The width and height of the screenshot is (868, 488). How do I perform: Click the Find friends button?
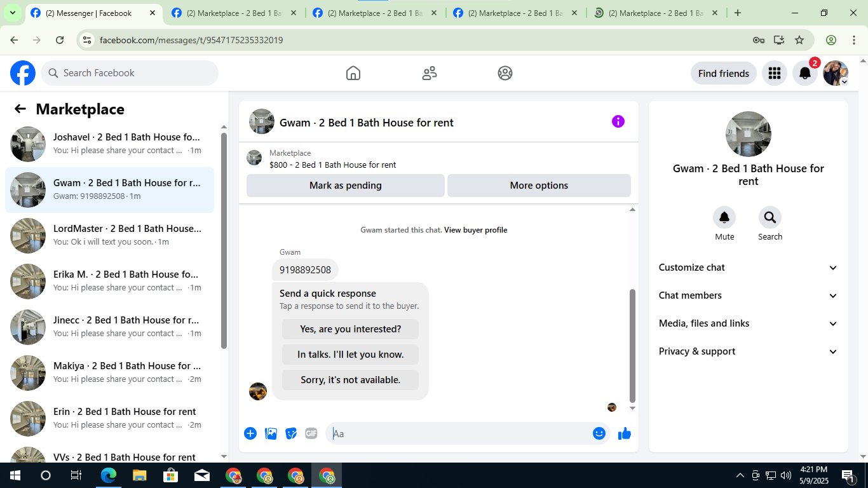click(724, 73)
